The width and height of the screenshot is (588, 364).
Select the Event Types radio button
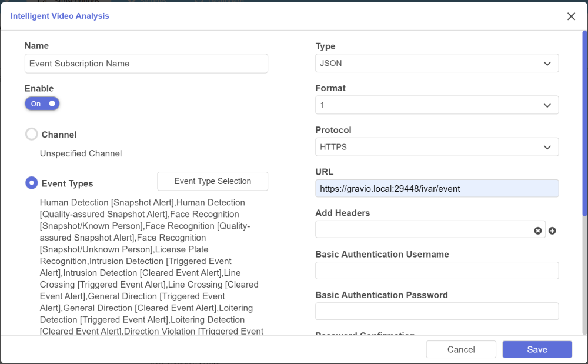pyautogui.click(x=32, y=183)
